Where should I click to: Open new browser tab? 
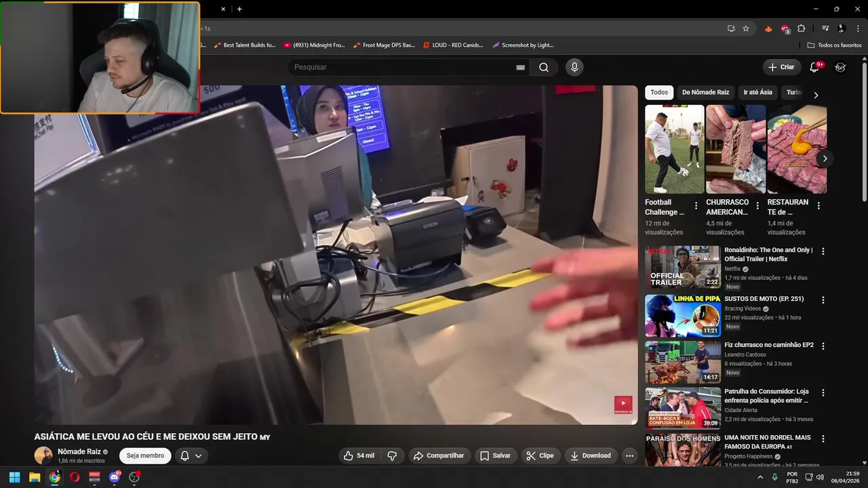click(239, 9)
